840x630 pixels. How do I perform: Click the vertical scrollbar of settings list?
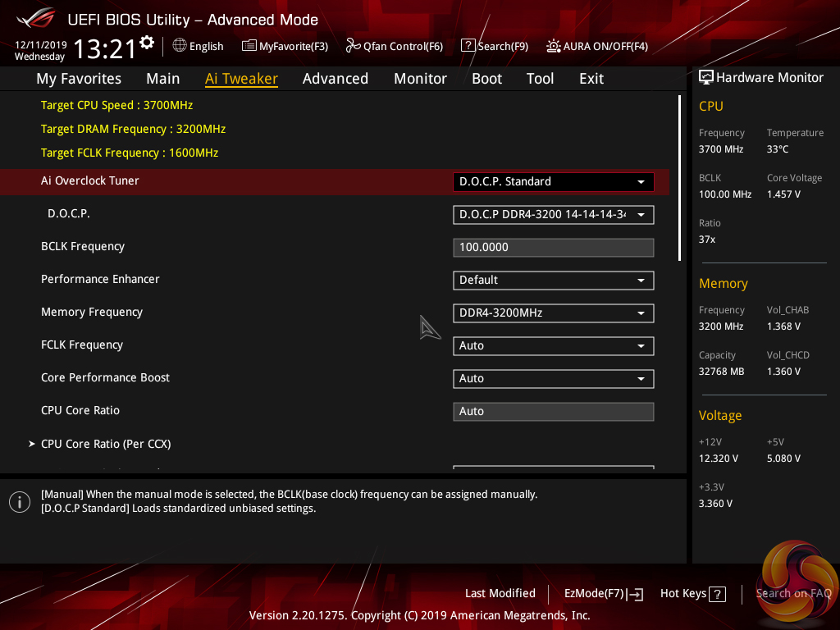click(679, 178)
